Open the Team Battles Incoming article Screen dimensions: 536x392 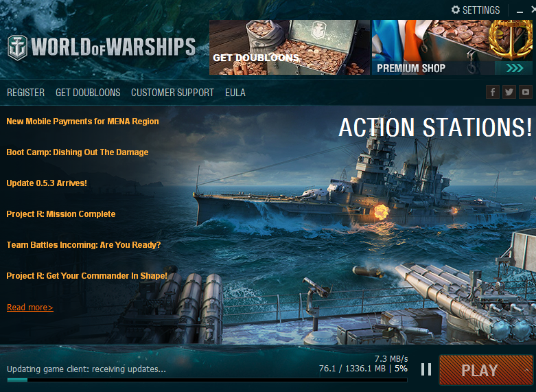pos(84,244)
